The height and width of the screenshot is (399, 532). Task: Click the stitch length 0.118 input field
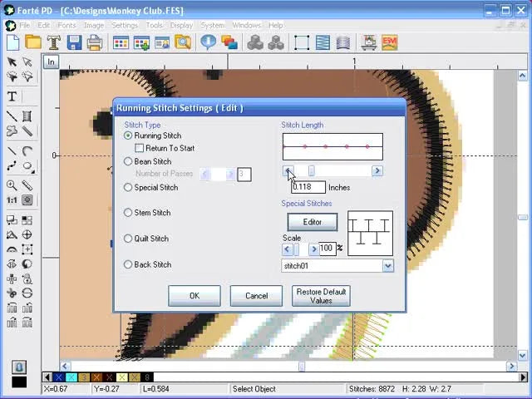(307, 187)
